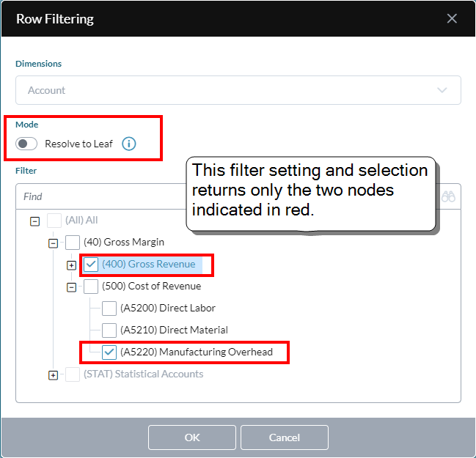
Task: Click the binoculars search icon
Action: coord(448,196)
